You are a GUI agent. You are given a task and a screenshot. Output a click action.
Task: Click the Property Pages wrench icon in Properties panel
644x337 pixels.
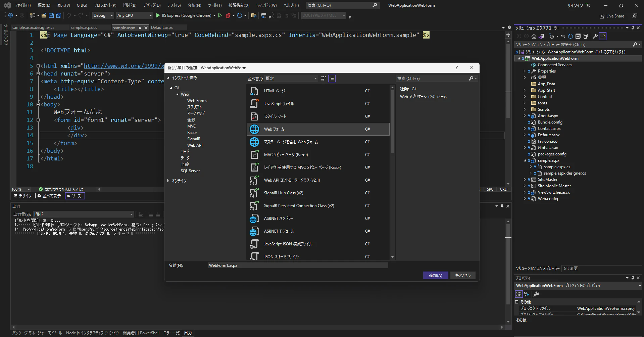(x=536, y=294)
